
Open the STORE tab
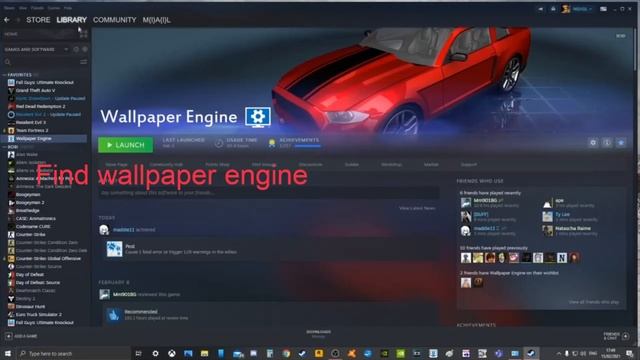point(38,20)
